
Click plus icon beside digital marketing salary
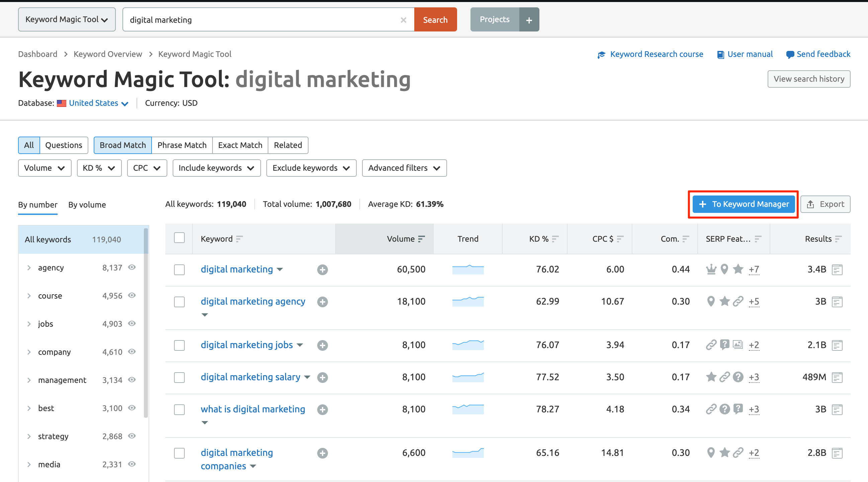(322, 377)
